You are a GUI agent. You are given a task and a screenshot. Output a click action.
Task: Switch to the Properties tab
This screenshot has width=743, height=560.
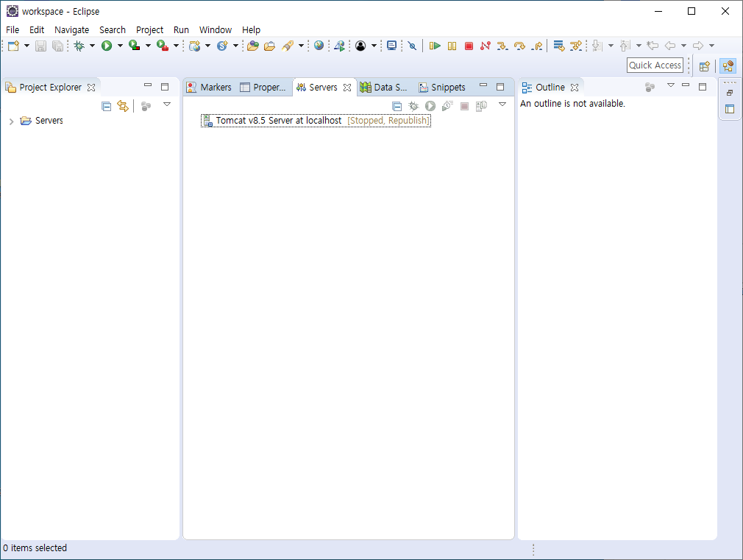[263, 88]
